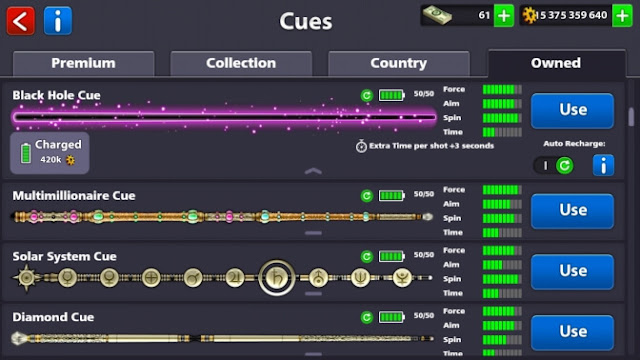640x360 pixels.
Task: Toggle the Auto Recharge switch
Action: click(554, 166)
